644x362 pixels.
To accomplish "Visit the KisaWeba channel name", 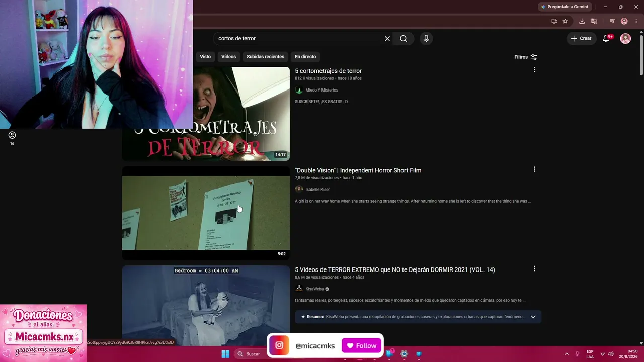I will click(x=314, y=289).
